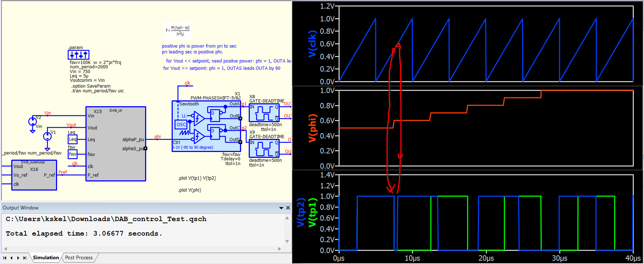Select the DAB_outerLoop X16 block
This screenshot has height=264, width=644.
point(34,175)
